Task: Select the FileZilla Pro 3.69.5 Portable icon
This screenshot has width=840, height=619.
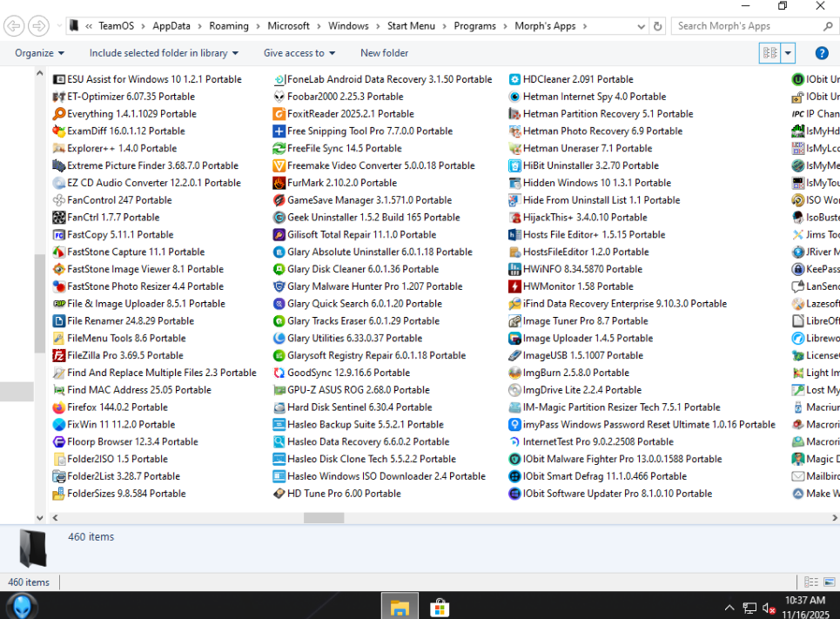Action: [59, 355]
